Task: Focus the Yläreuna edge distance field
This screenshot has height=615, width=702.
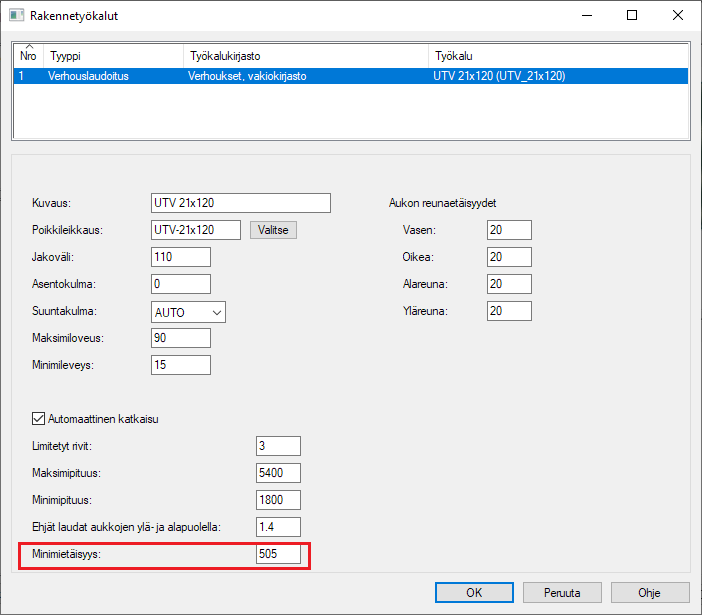Action: click(509, 311)
